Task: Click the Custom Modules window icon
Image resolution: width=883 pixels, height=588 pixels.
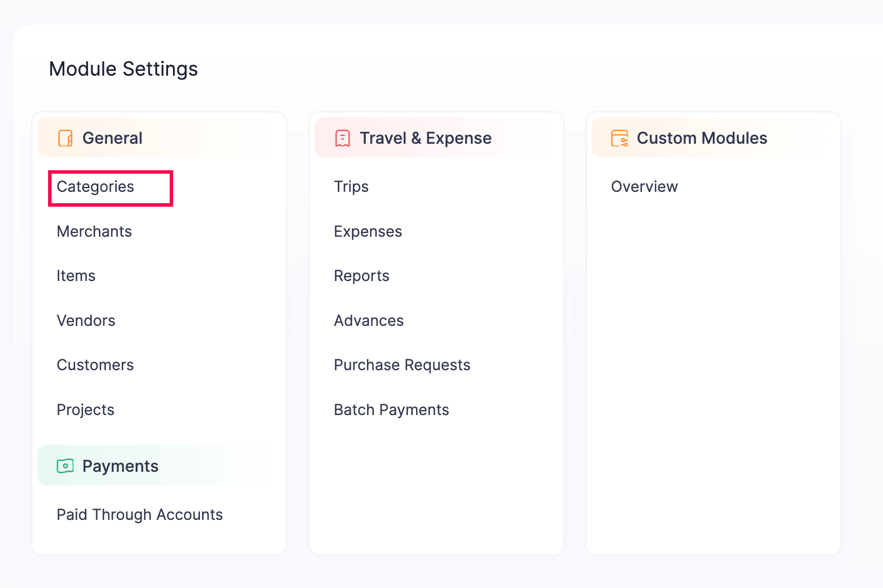Action: 619,138
